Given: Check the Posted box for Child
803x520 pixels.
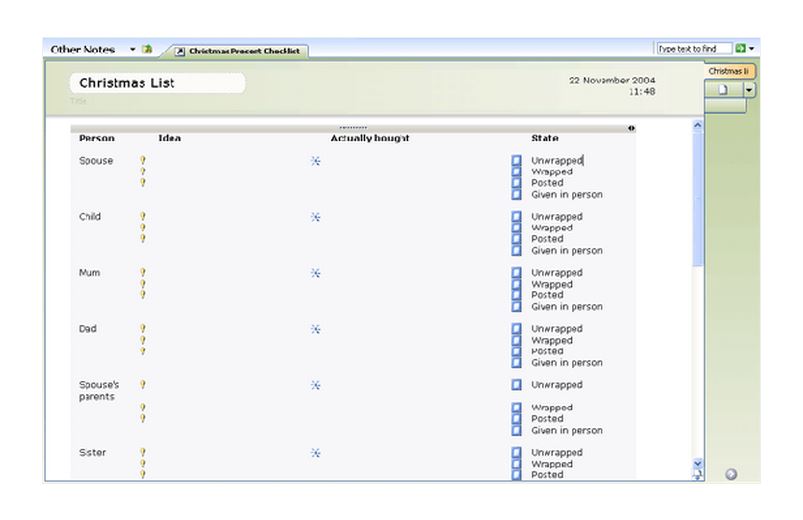Looking at the screenshot, I should [x=517, y=239].
